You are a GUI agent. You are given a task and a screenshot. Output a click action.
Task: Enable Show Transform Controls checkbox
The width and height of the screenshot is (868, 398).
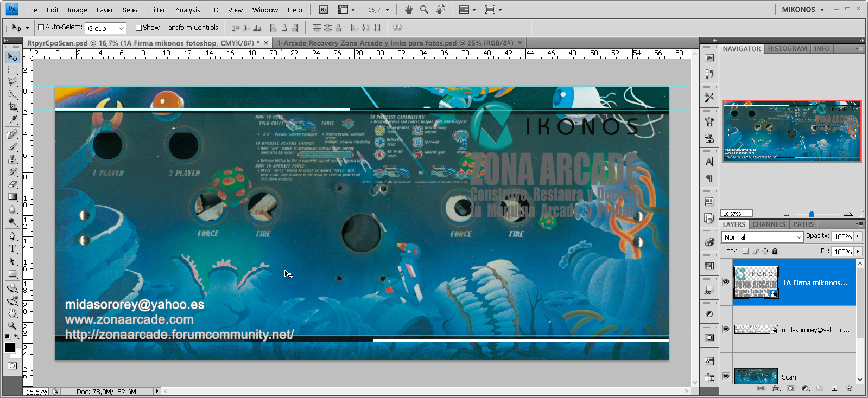tap(138, 28)
